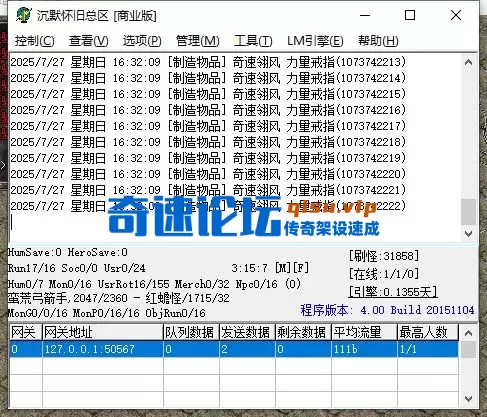This screenshot has height=417, width=487.
Task: Click the application icon in title bar
Action: point(23,15)
